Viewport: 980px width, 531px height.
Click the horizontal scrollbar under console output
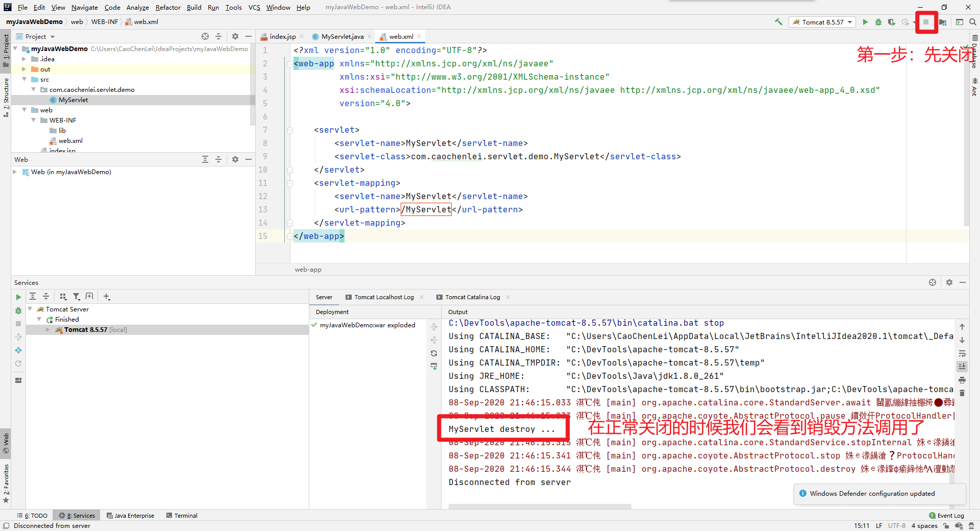click(x=540, y=506)
